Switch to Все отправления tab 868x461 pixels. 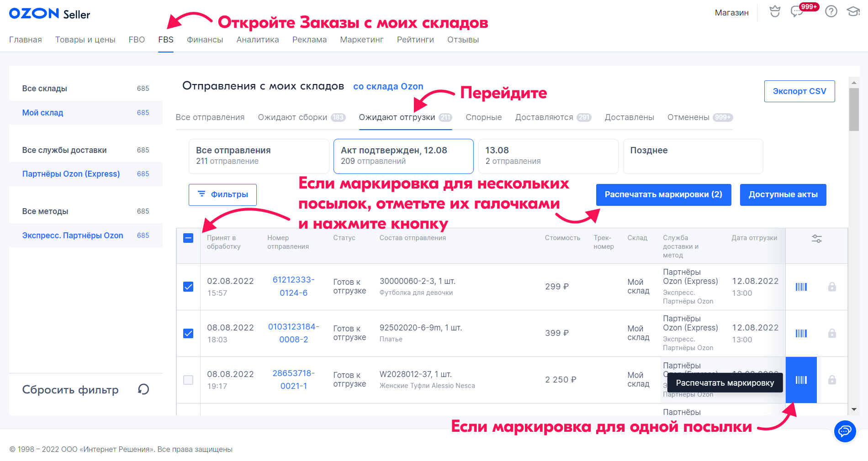click(x=210, y=117)
